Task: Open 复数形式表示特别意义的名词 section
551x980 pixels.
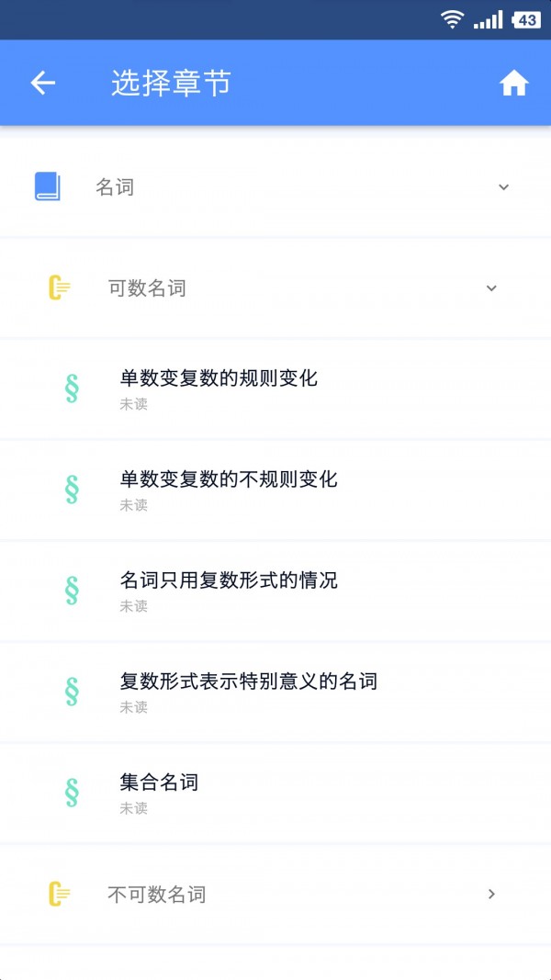Action: [x=275, y=692]
